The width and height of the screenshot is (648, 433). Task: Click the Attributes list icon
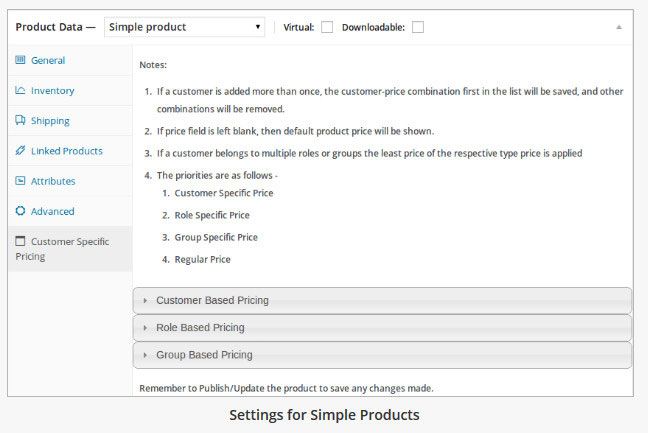20,181
